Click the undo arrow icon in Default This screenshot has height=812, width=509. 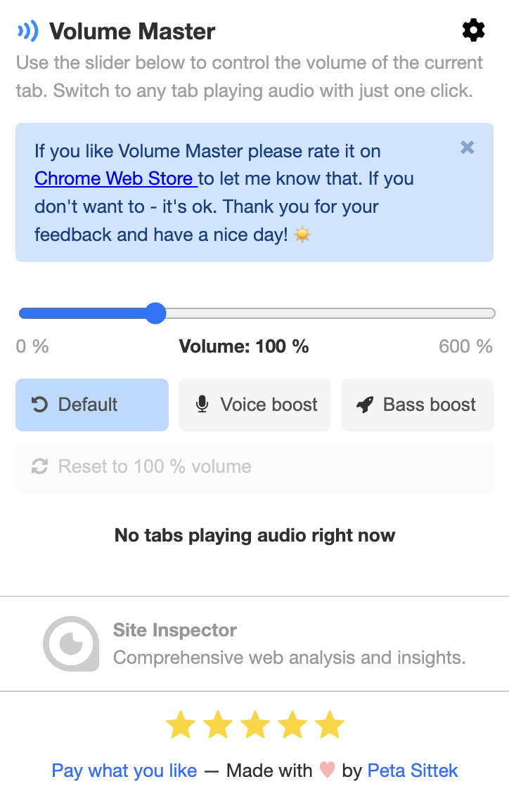(x=40, y=405)
